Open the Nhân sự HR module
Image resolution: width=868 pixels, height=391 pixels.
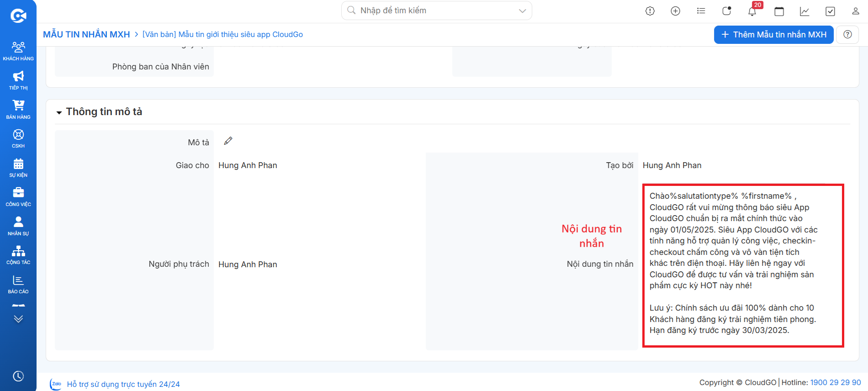pyautogui.click(x=18, y=226)
